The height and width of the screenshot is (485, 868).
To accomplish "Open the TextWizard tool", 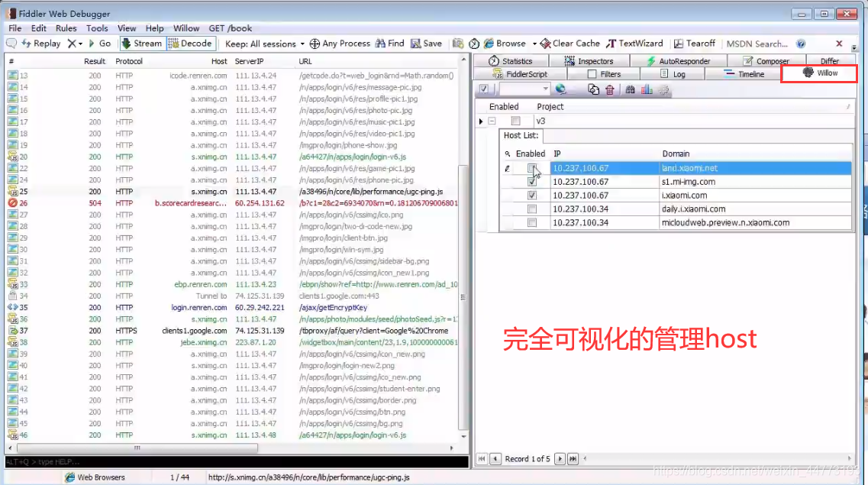I will (x=634, y=44).
